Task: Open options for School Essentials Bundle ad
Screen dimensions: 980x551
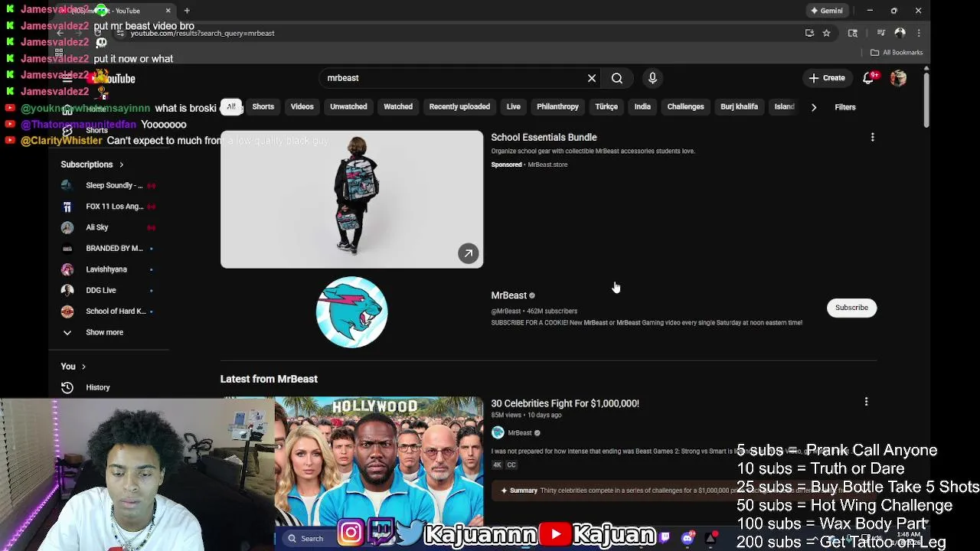Action: [872, 138]
